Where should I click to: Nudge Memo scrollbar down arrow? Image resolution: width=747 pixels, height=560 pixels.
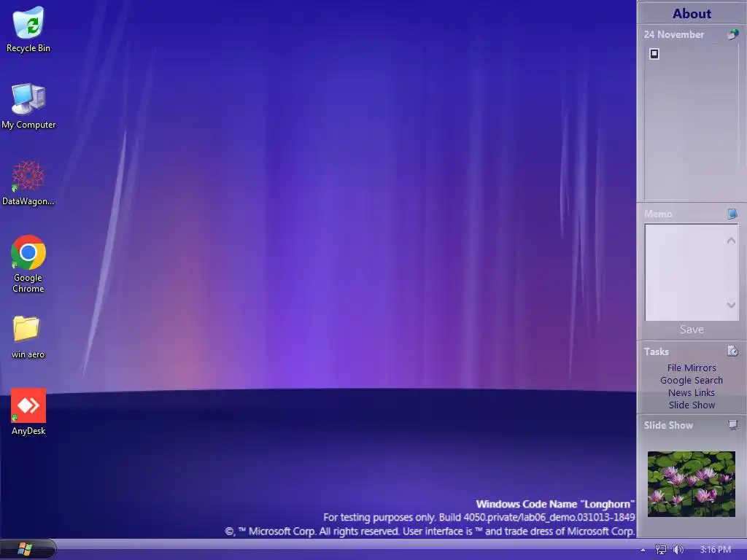731,305
